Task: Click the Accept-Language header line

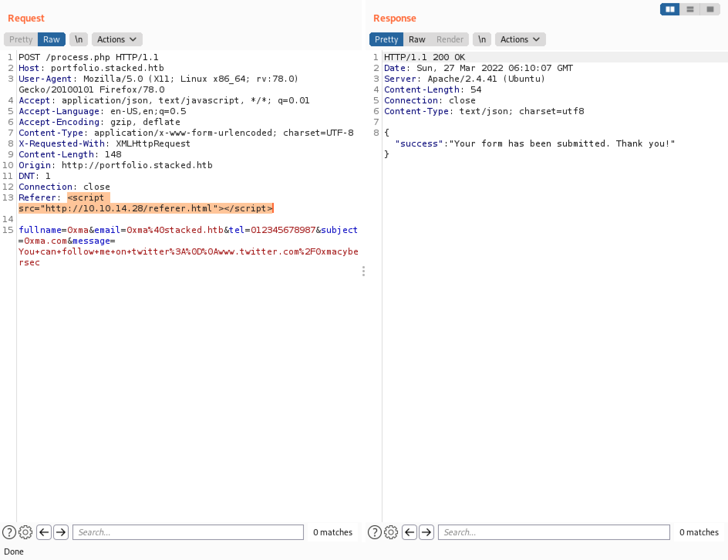Action: pos(103,111)
